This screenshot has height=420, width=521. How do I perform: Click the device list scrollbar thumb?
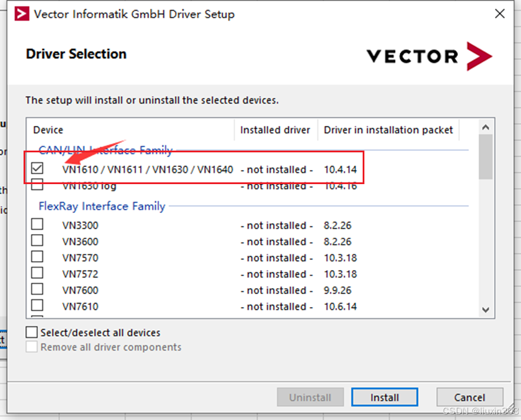486,156
